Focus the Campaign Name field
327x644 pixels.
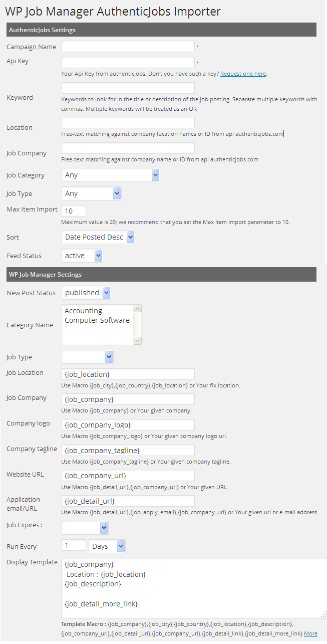pyautogui.click(x=128, y=47)
